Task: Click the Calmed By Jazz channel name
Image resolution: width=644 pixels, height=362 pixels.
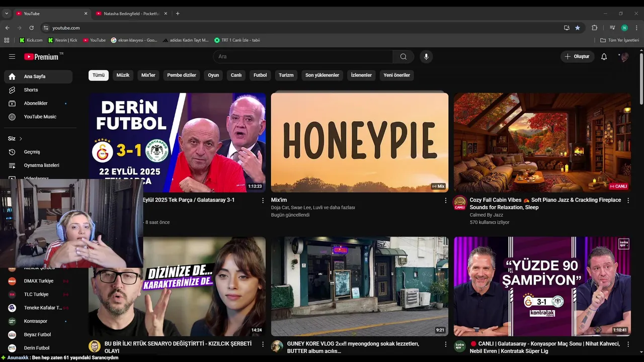Action: (x=486, y=215)
